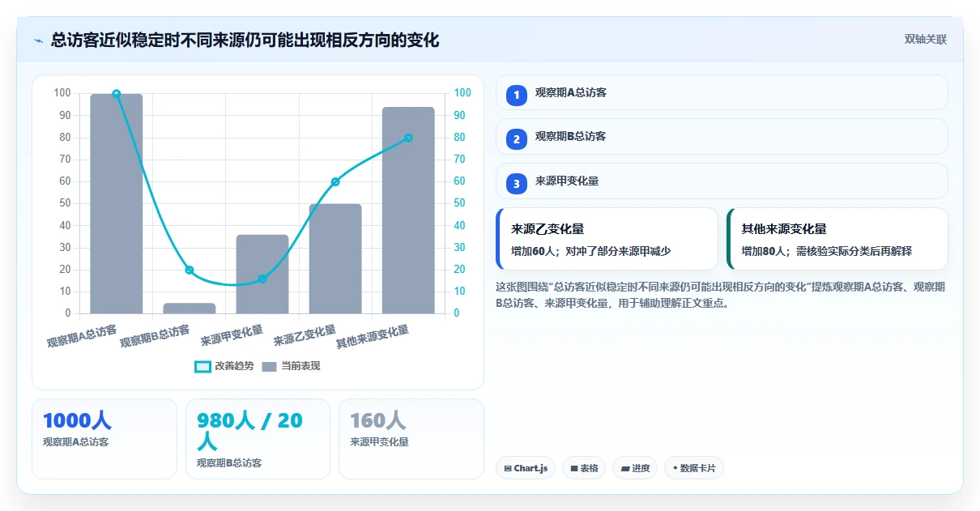
Task: Click the 980人 / 20人 stat card
Action: [x=258, y=438]
